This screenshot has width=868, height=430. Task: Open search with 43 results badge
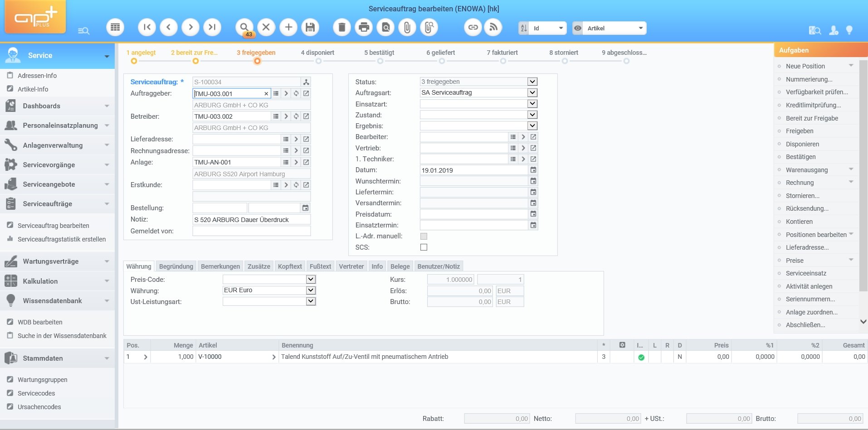coord(244,27)
